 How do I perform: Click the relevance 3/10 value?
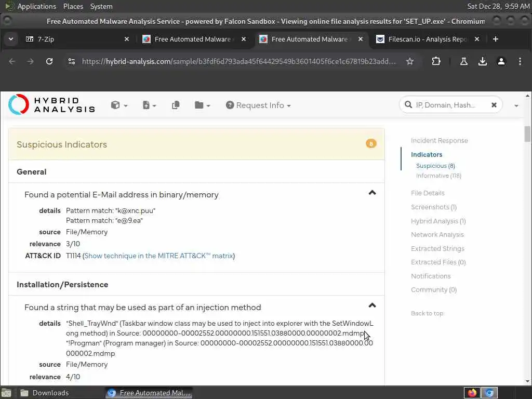pyautogui.click(x=73, y=244)
